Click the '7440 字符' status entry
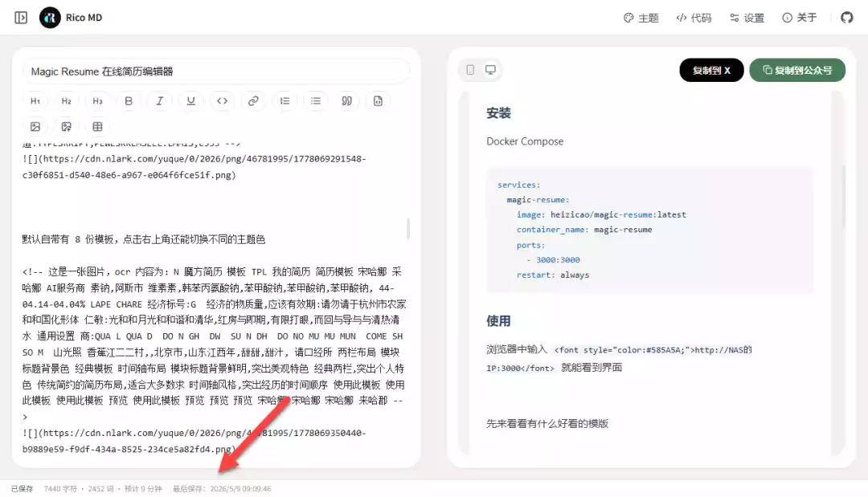This screenshot has height=497, width=868. coord(60,489)
